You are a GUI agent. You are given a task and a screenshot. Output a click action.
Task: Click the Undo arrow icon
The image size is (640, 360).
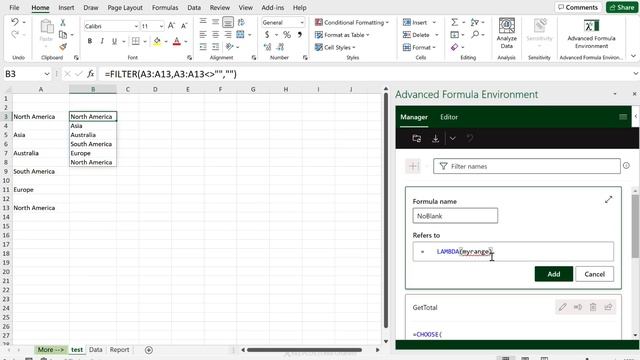15,22
